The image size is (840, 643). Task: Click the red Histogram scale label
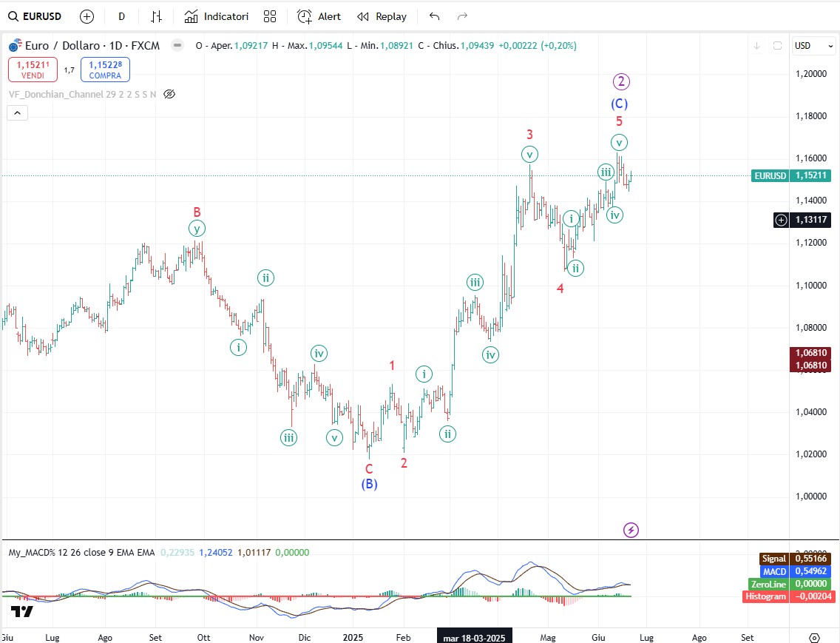[x=787, y=596]
